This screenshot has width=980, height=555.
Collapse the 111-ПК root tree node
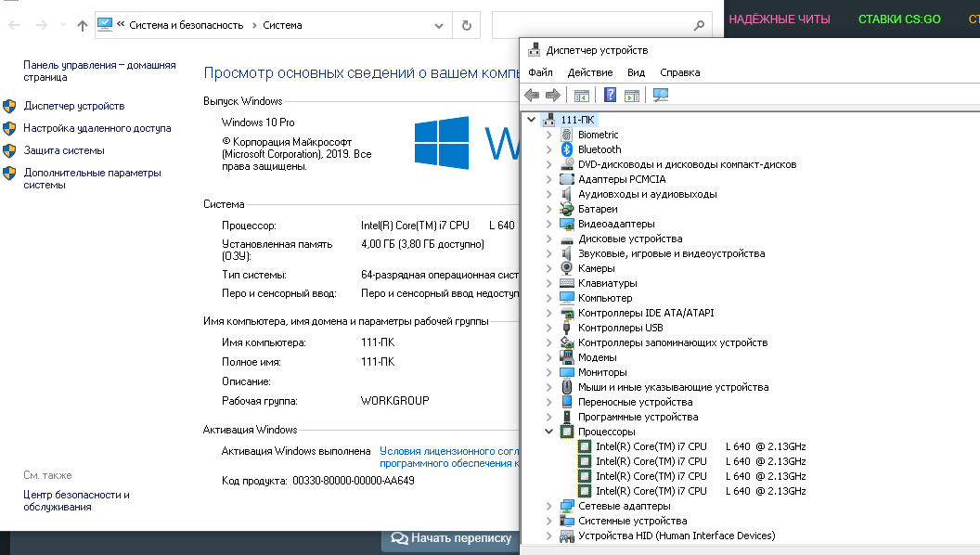click(x=531, y=120)
